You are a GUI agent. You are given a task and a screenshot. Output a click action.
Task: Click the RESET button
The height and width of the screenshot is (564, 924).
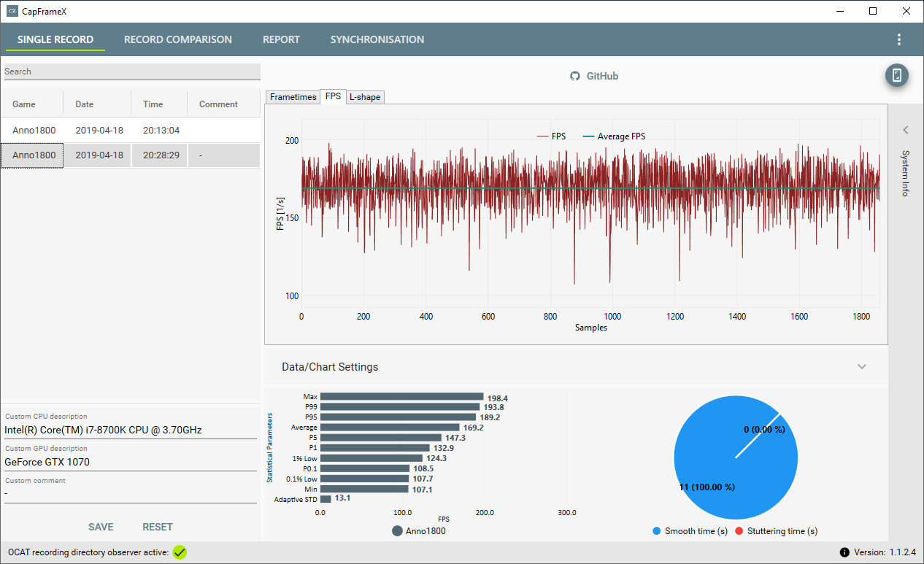point(158,527)
